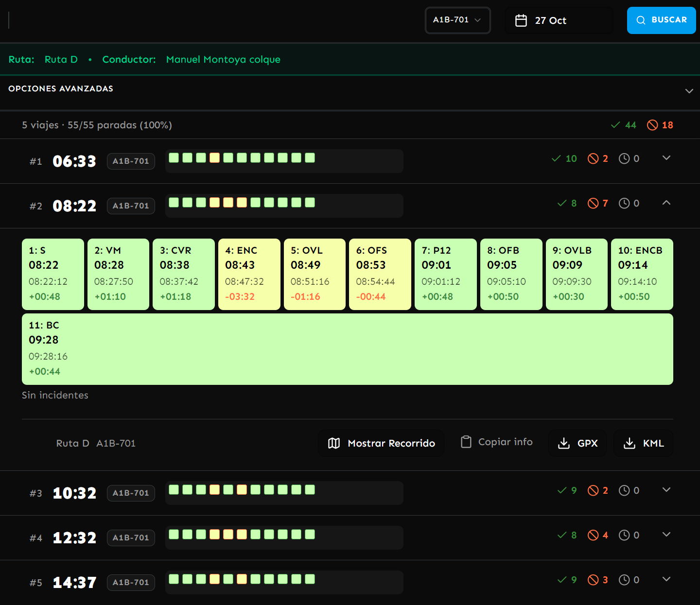700x605 pixels.
Task: Click the magnifier icon in BUSCAR button
Action: pos(641,20)
